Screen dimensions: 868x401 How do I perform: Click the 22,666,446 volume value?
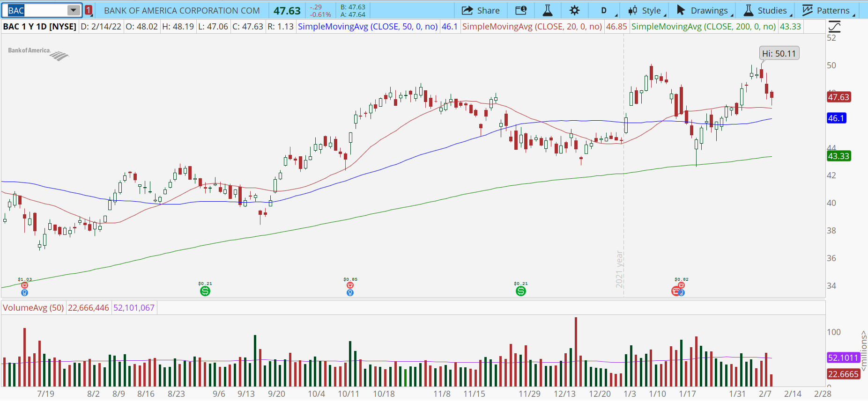89,308
